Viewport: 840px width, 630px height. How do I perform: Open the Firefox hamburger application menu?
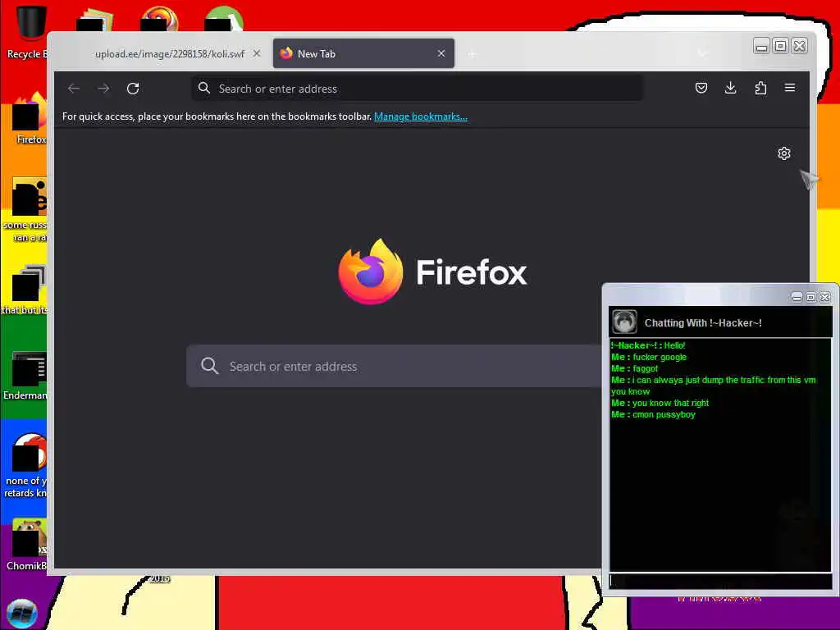(x=790, y=88)
